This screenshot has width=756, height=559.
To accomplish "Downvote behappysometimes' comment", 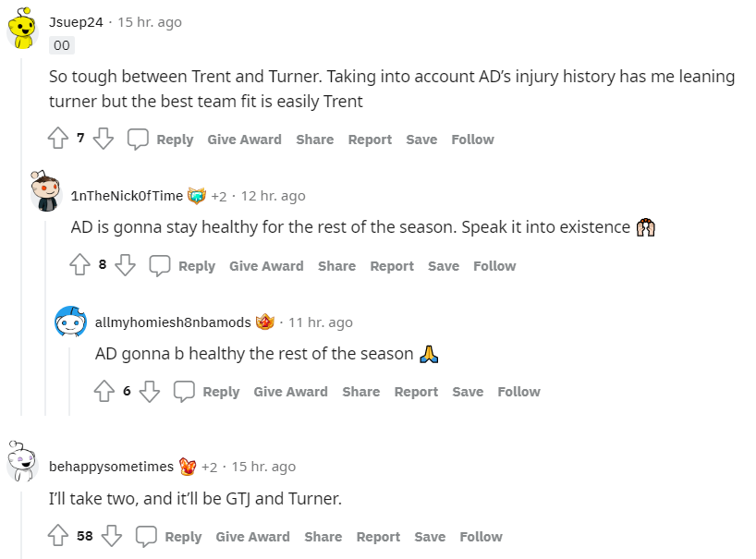I will pos(112,537).
